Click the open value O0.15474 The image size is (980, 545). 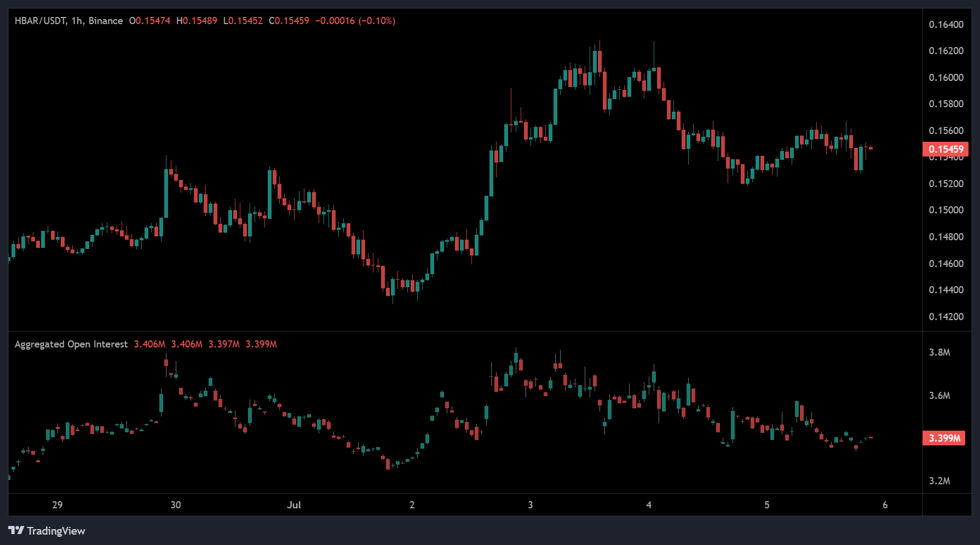coord(149,21)
